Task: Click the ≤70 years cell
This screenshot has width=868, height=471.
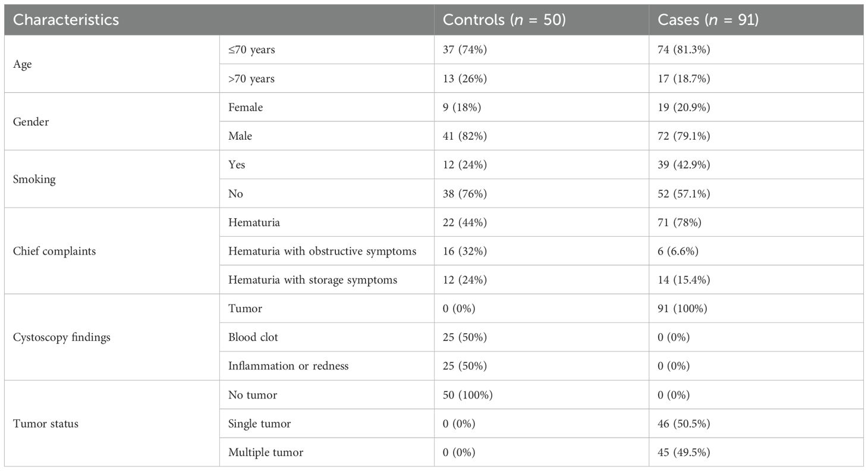Action: click(x=251, y=50)
